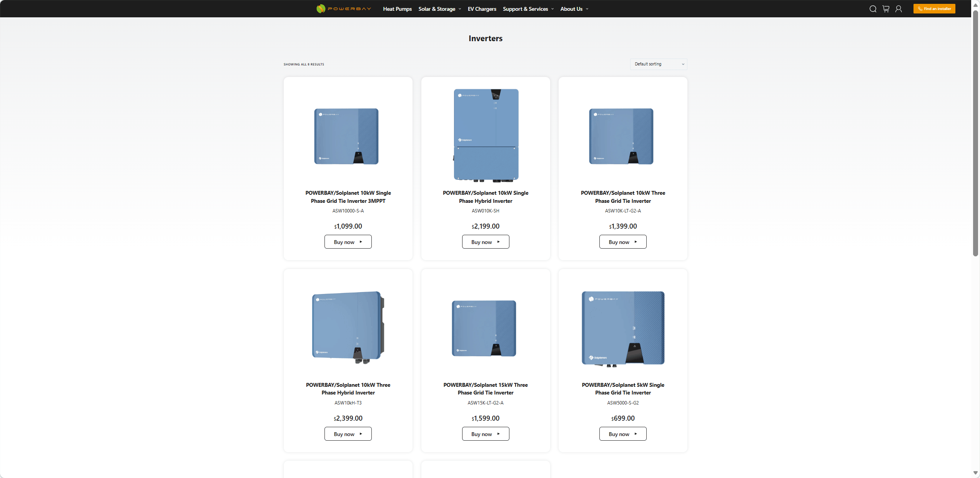Select the ASW10K-LT-G2-A model number

623,211
